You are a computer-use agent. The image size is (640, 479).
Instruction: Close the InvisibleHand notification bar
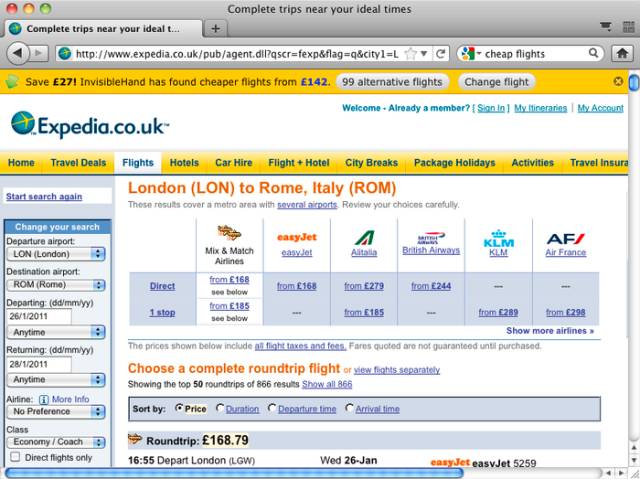click(x=618, y=81)
